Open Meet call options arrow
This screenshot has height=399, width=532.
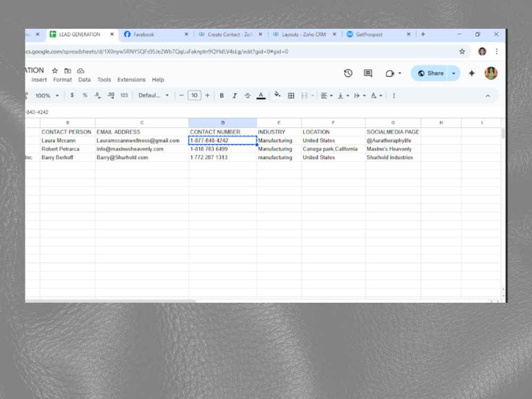(400, 73)
